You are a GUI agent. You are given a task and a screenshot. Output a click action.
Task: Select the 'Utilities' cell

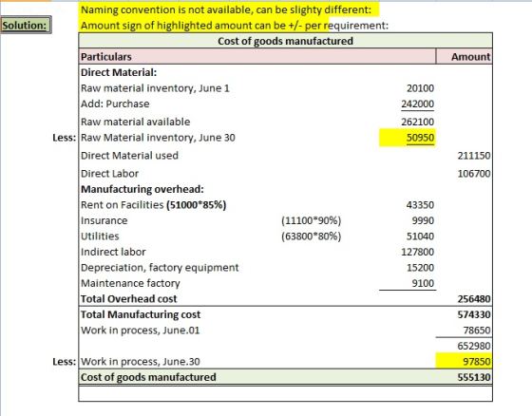click(100, 236)
